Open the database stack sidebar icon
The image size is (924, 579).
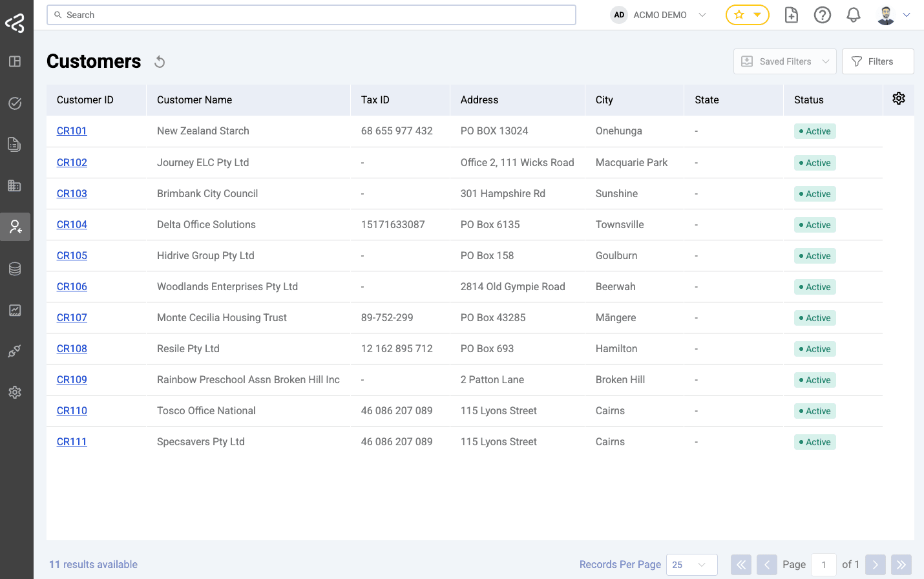coord(15,269)
